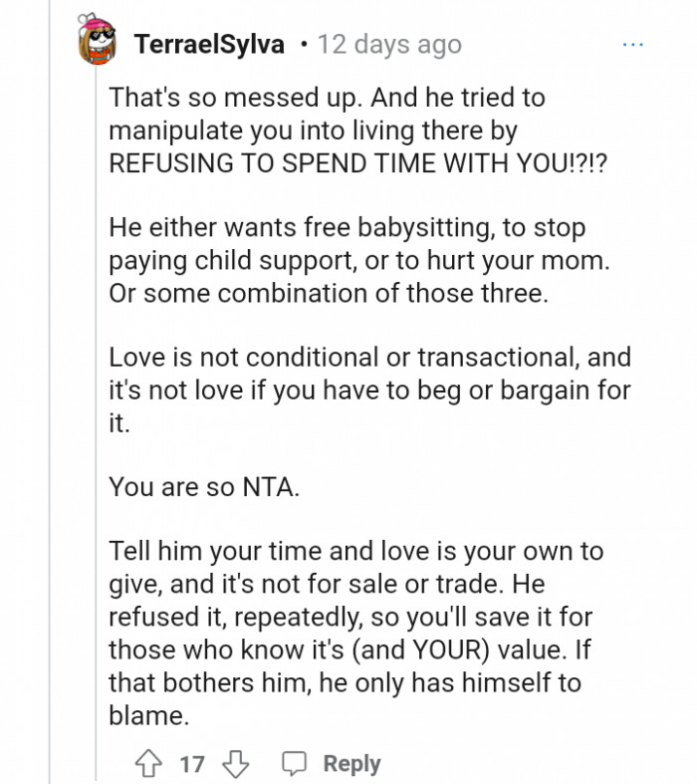
Task: Open the three-dot comment options menu
Action: 632,45
